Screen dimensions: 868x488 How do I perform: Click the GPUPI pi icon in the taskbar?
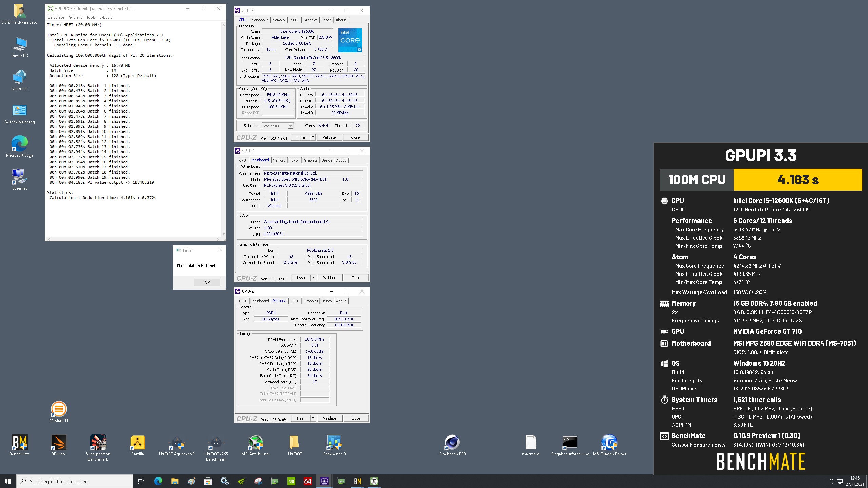374,481
